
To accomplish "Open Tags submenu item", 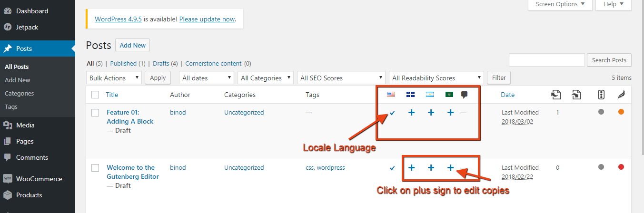I will (11, 107).
